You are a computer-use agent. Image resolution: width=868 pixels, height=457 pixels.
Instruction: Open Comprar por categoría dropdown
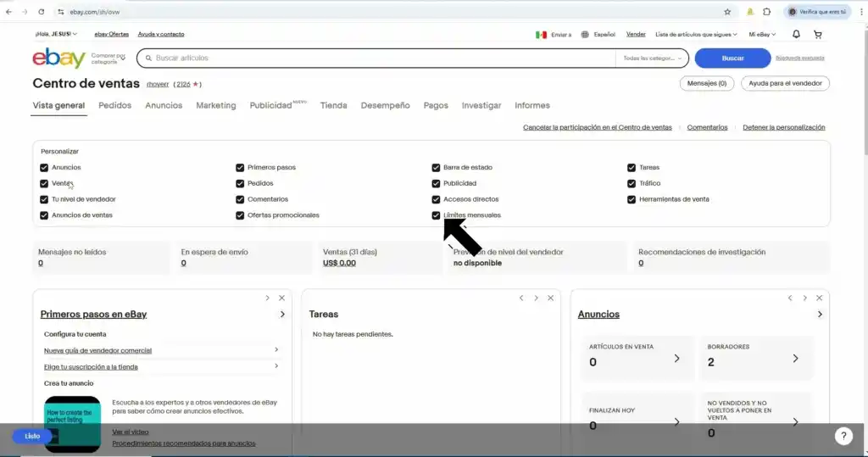(108, 59)
